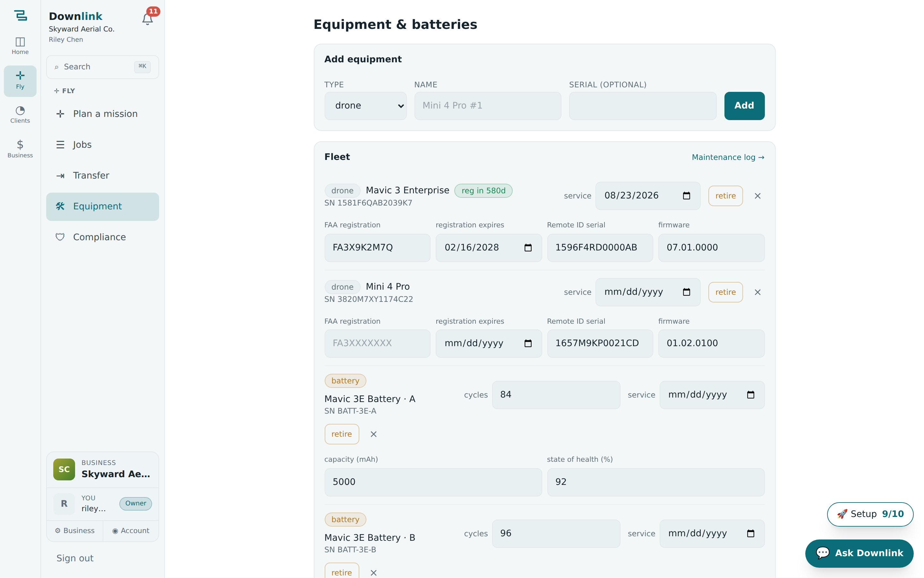Screen dimensions: 924x578
Task: Click the Serial (optional) input field
Action: pos(642,106)
